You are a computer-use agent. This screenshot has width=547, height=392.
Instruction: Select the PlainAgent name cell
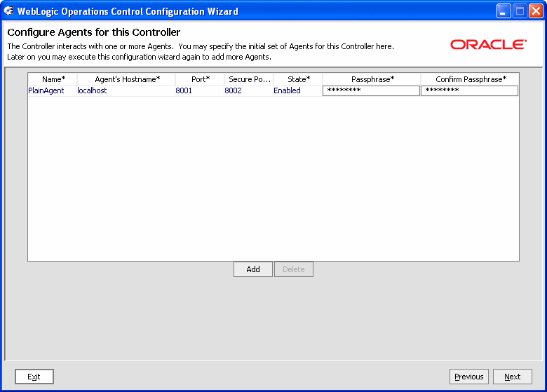click(53, 90)
